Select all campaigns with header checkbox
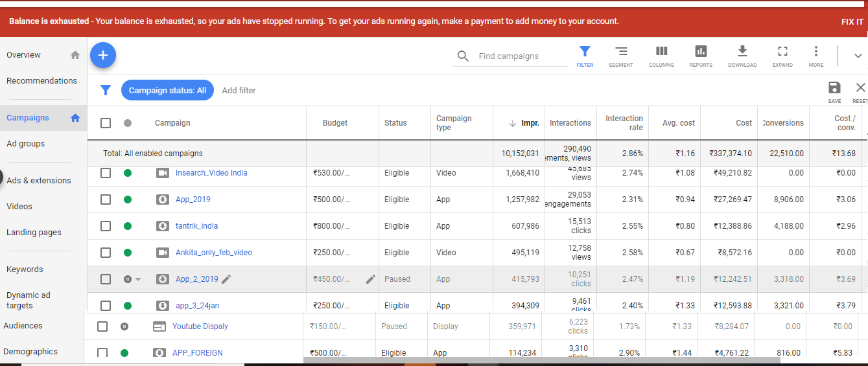868x366 pixels. (106, 123)
